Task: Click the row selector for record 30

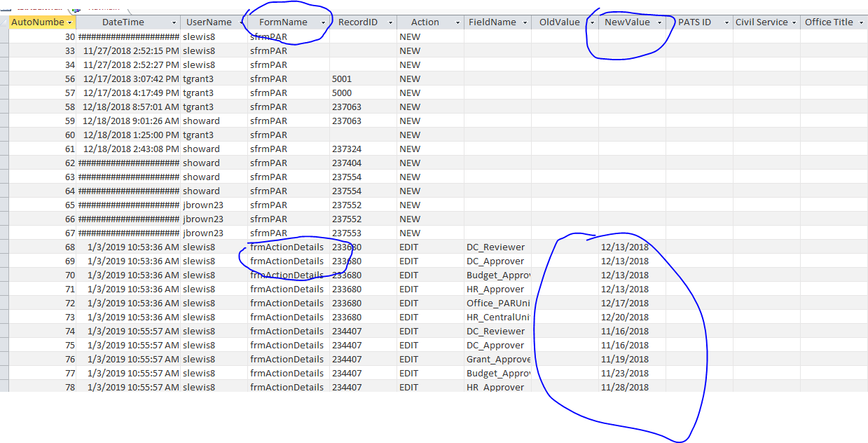Action: (x=4, y=36)
